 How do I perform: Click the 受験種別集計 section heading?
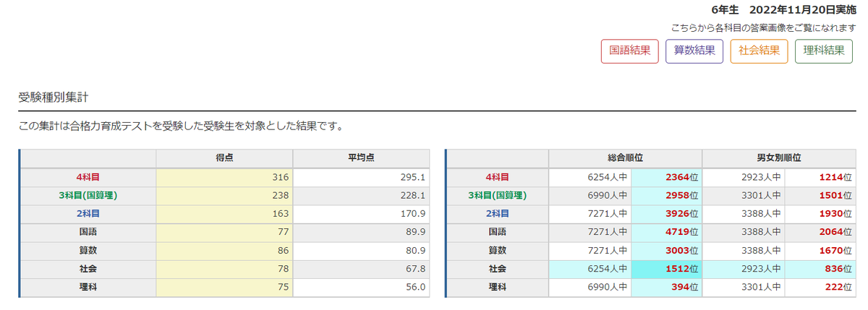click(x=53, y=97)
